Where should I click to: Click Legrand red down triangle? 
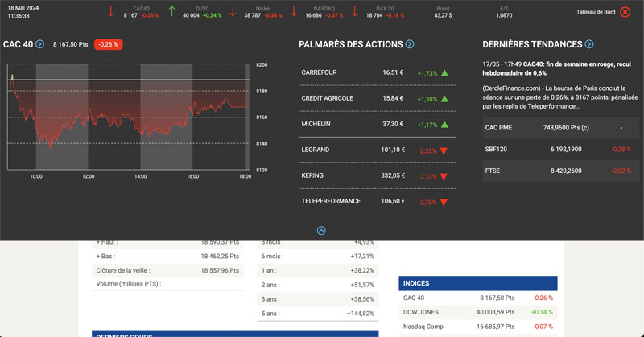pyautogui.click(x=444, y=151)
